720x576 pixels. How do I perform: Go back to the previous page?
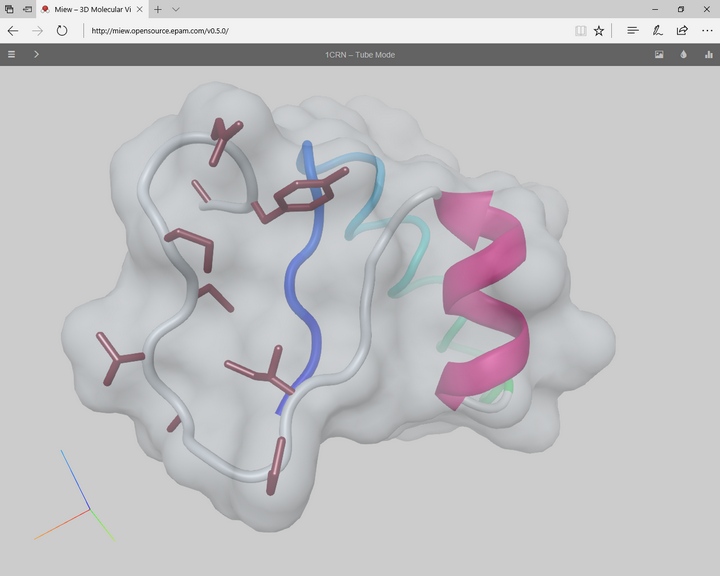pyautogui.click(x=13, y=31)
